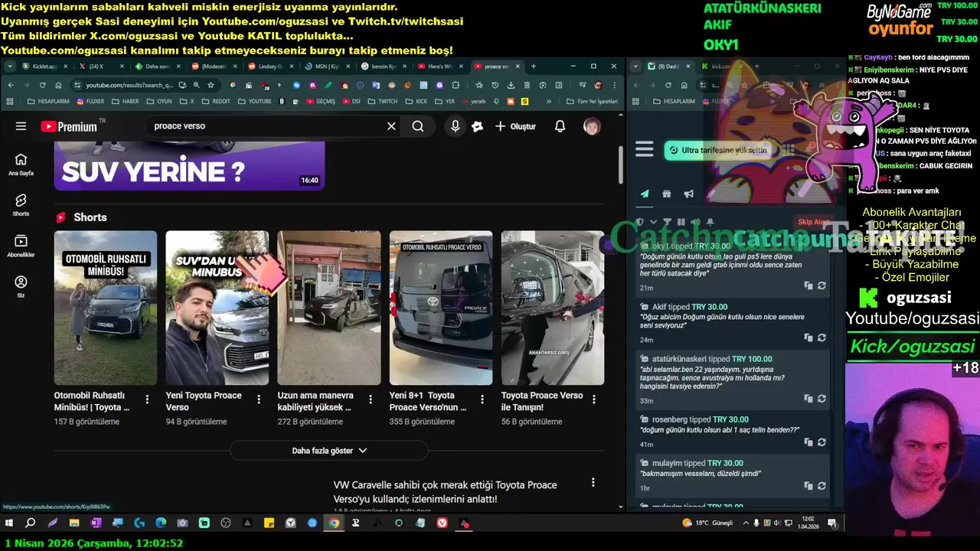Reload the YouTube results page
The height and width of the screenshot is (551, 980).
pyautogui.click(x=41, y=85)
